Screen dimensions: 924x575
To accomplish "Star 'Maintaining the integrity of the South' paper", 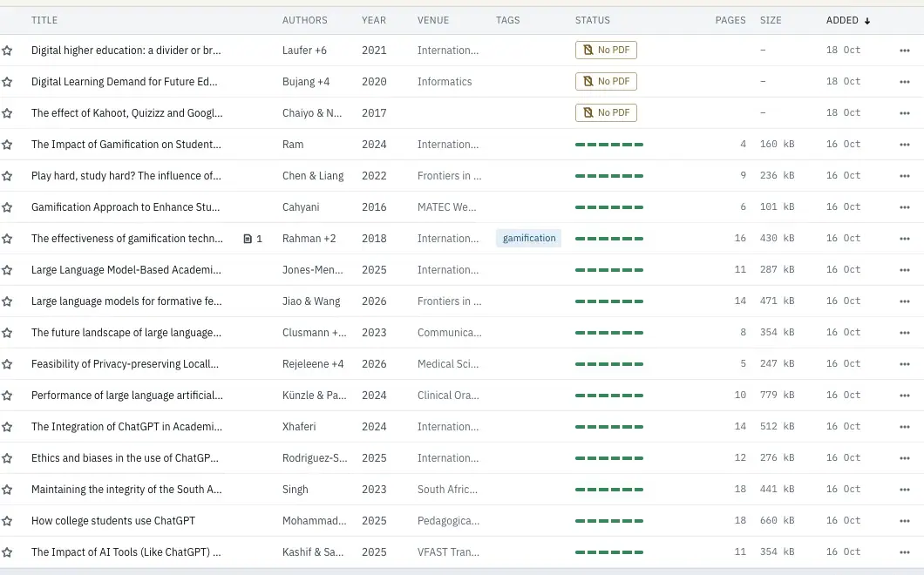I will [7, 490].
